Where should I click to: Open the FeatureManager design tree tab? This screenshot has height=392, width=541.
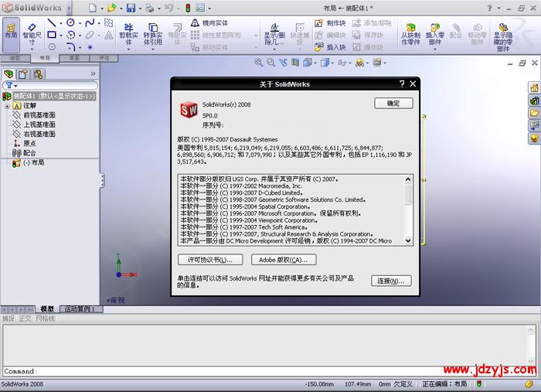click(x=9, y=74)
